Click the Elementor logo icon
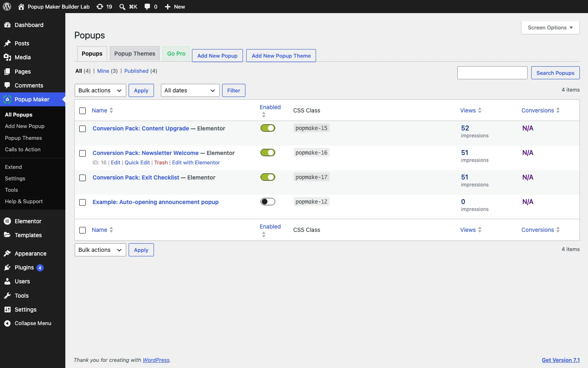This screenshot has height=368, width=588. coord(7,221)
